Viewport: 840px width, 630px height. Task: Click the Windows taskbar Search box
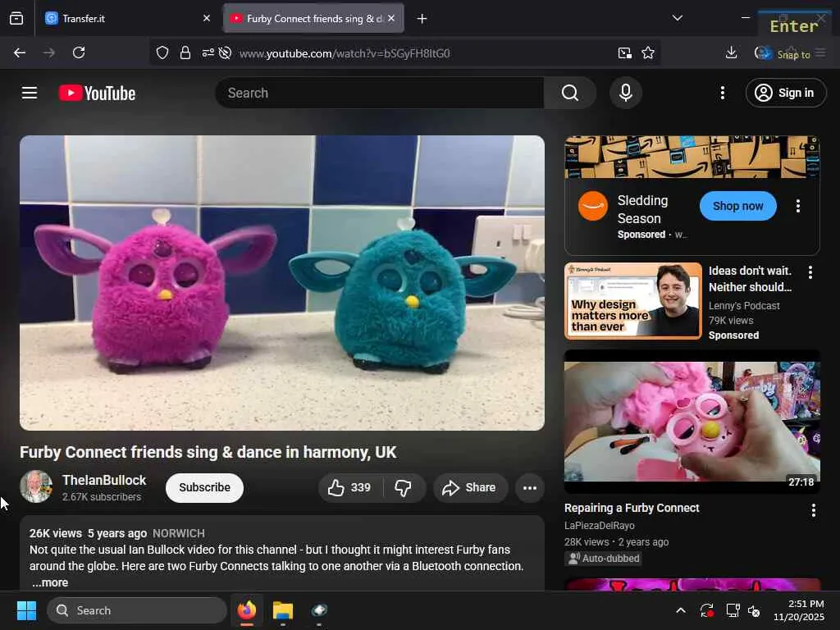pos(137,610)
